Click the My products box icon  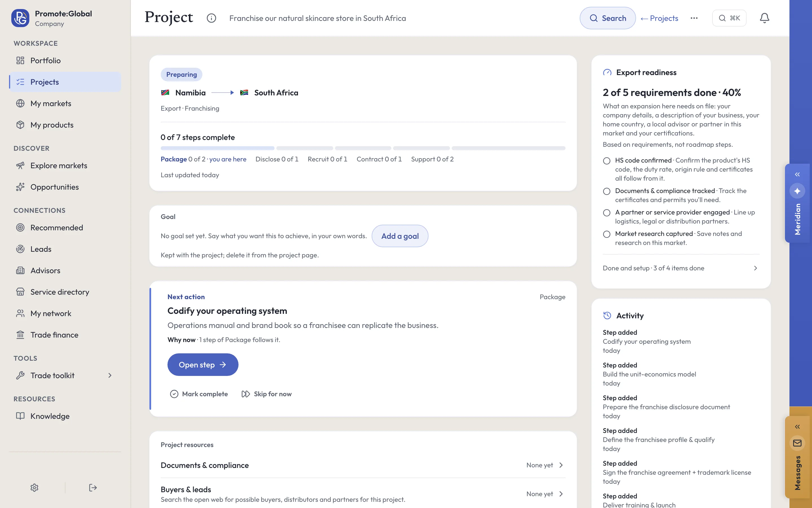21,125
